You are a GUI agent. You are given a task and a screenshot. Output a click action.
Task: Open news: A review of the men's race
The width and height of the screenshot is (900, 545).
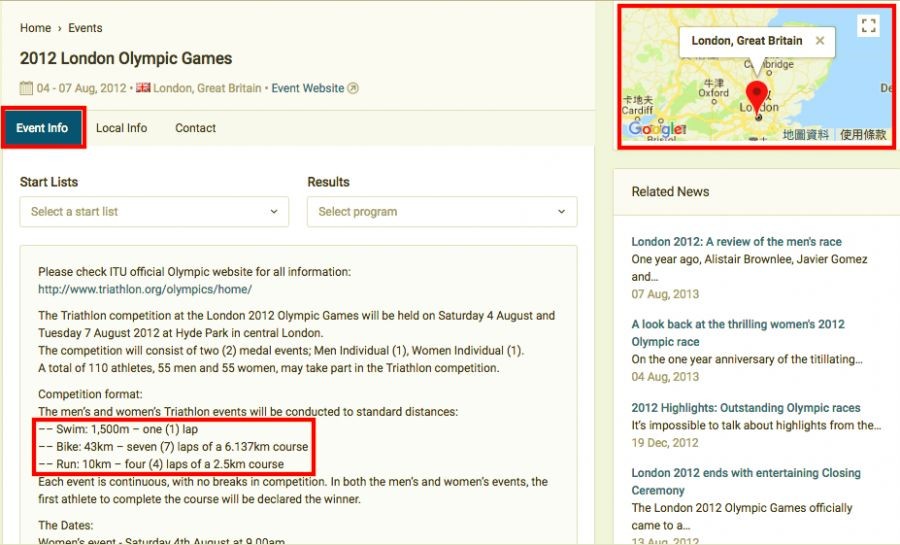pos(736,242)
